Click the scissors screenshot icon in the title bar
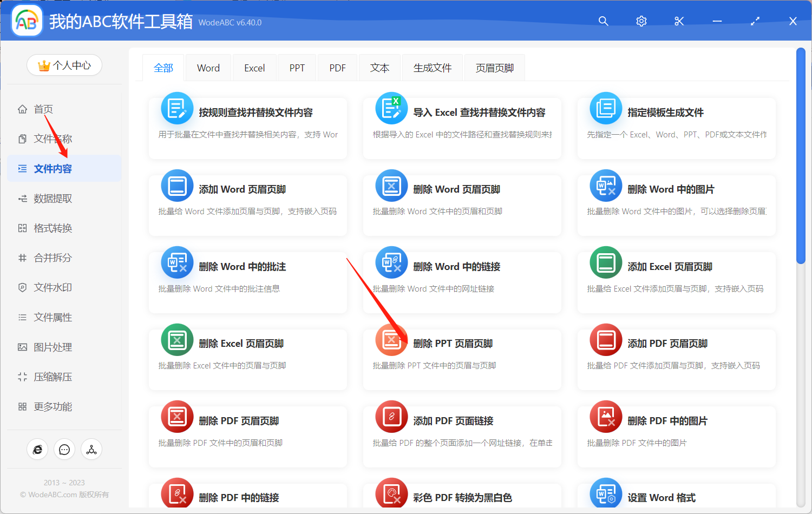This screenshot has width=812, height=514. click(679, 21)
